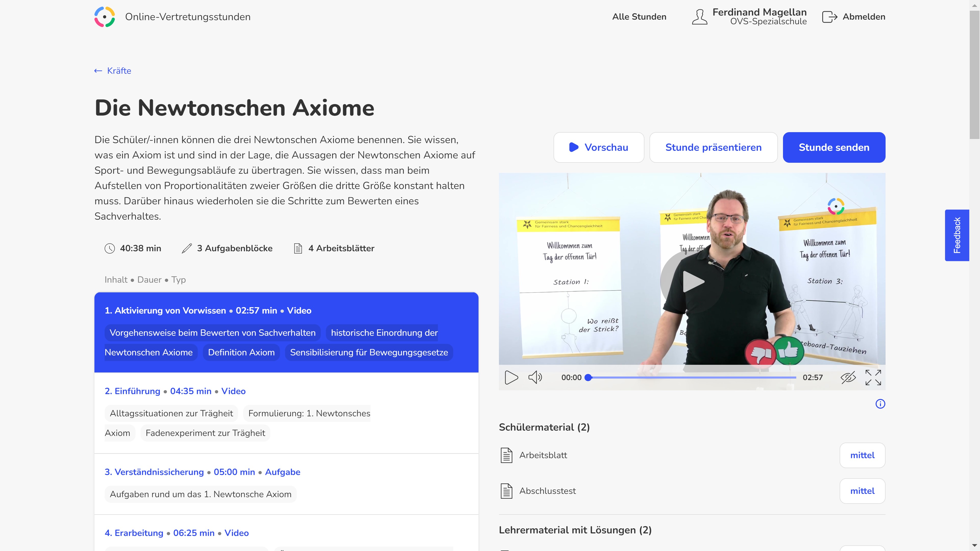Click the user profile icon

699,17
